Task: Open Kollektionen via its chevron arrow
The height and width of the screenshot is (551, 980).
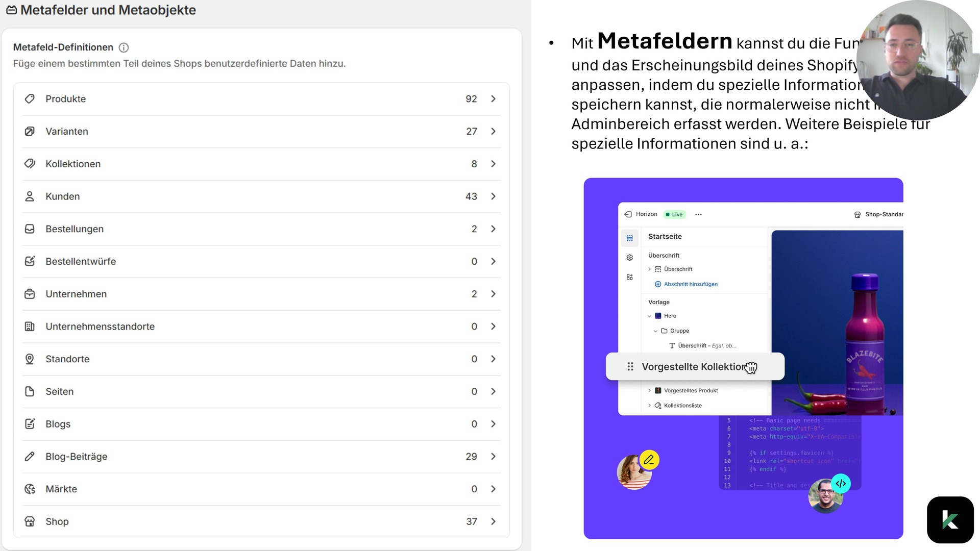Action: coord(493,164)
